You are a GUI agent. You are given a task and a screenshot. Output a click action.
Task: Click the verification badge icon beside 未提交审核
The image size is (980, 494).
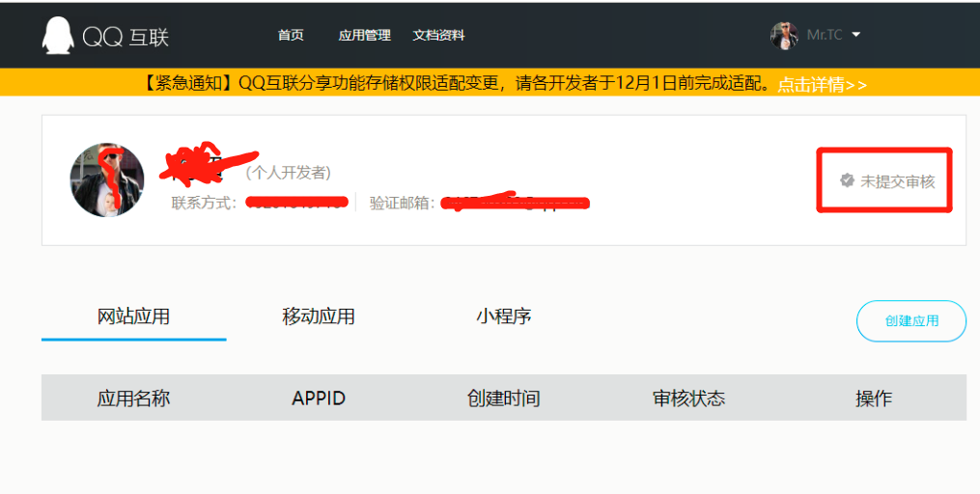pyautogui.click(x=847, y=180)
